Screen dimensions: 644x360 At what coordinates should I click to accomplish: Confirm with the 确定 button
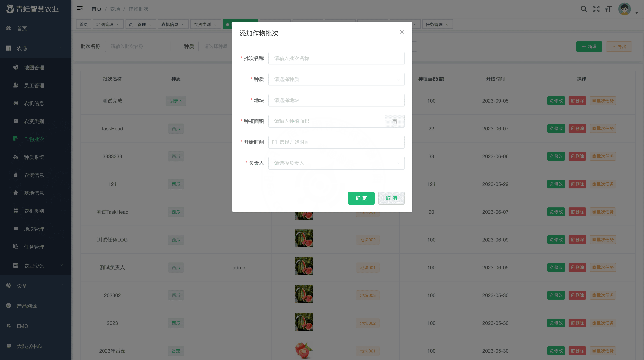[361, 198]
